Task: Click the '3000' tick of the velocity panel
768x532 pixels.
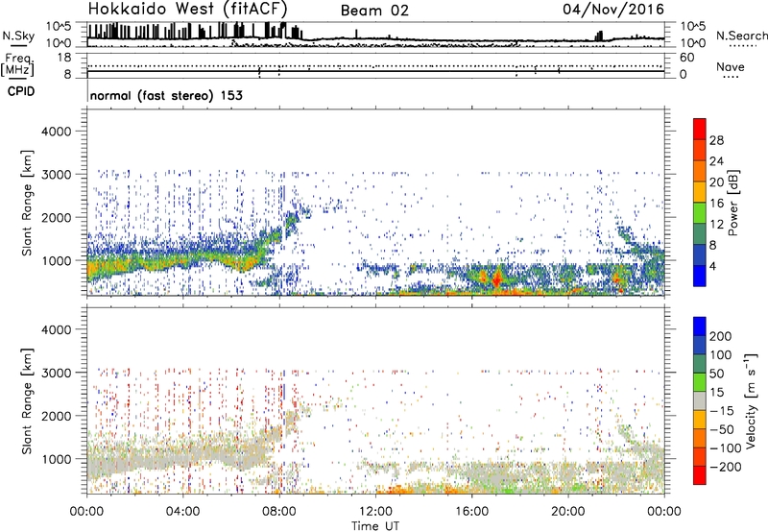Action: click(57, 373)
